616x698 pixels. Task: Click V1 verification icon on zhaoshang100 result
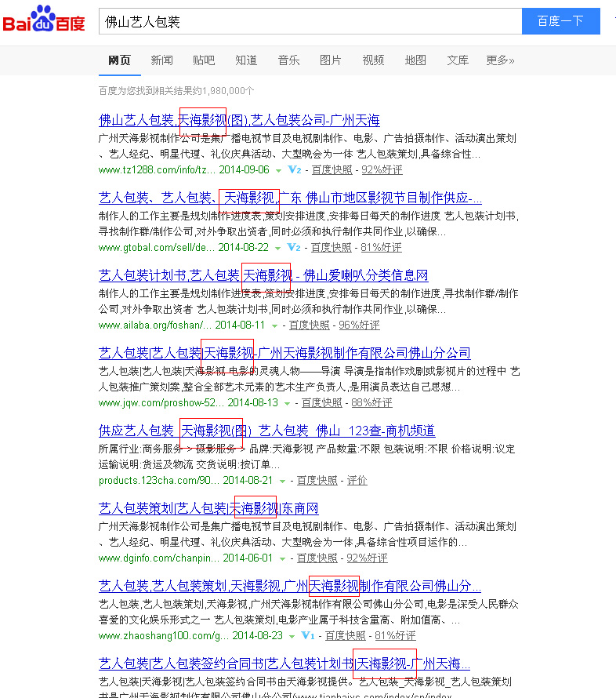(307, 635)
